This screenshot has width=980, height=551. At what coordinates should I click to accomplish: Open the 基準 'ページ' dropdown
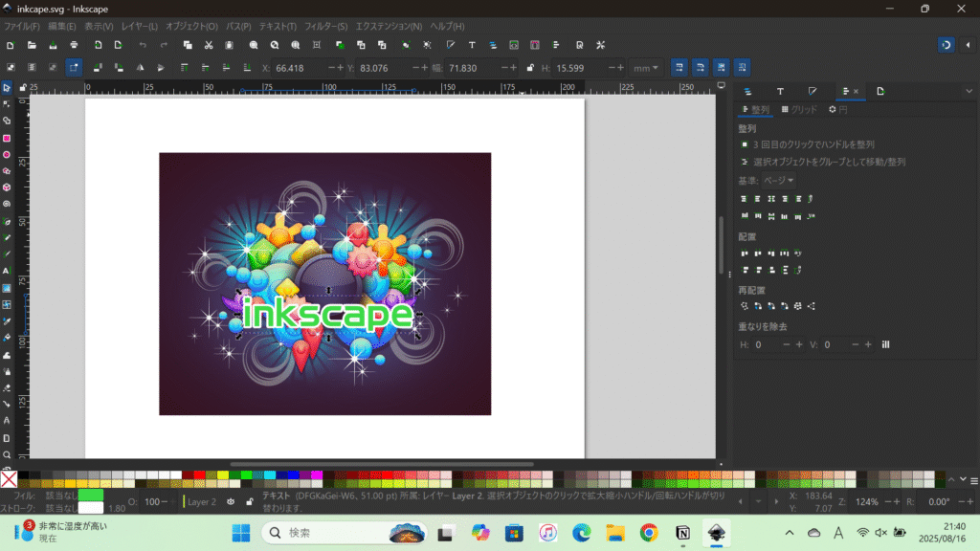pos(778,180)
